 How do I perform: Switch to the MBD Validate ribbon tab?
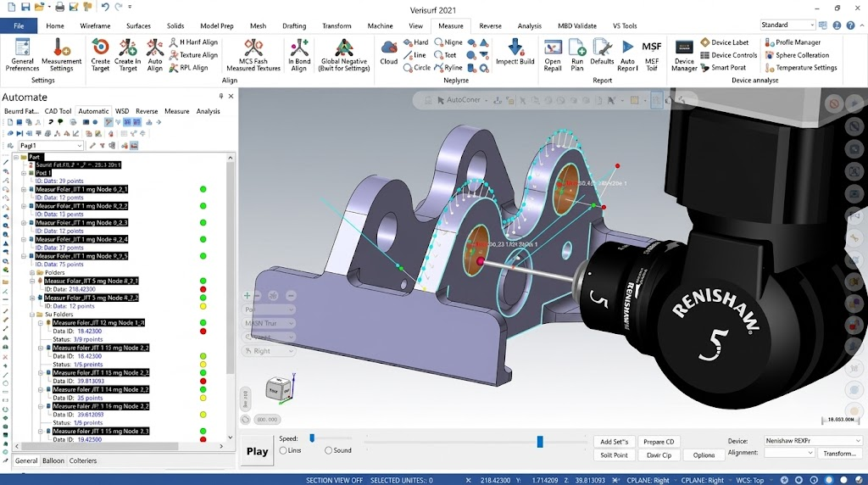point(576,25)
